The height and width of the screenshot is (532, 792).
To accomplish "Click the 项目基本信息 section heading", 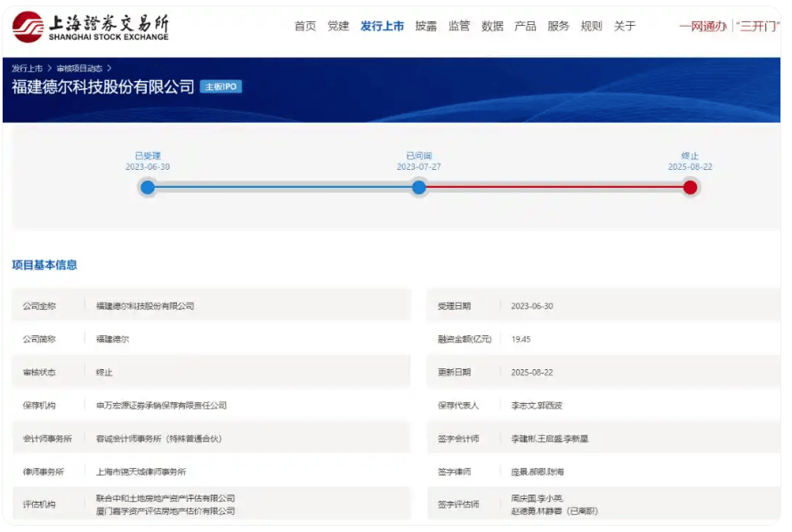I will (44, 265).
